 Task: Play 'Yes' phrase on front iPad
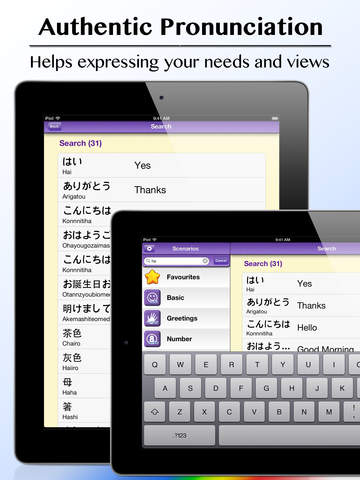coord(302,284)
